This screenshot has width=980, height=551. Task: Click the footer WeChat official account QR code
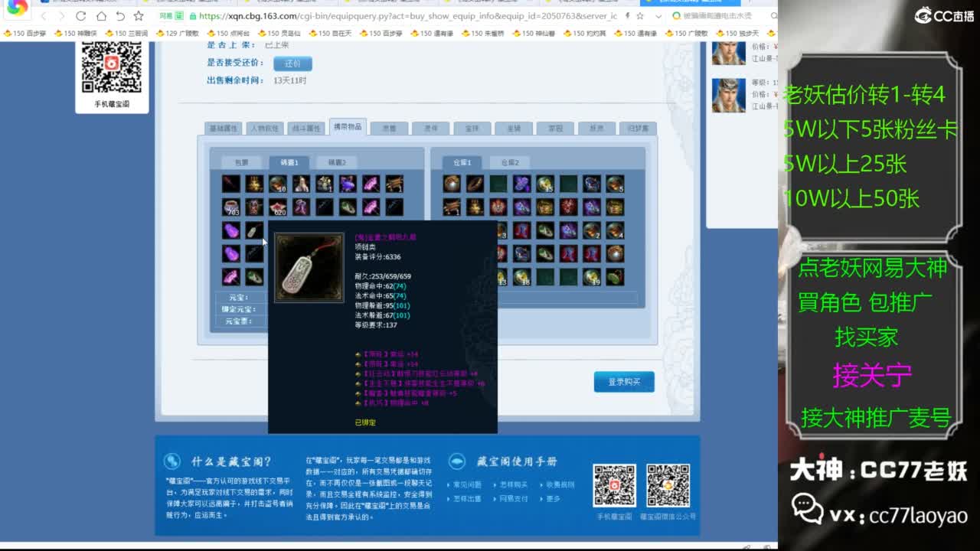[x=668, y=485]
